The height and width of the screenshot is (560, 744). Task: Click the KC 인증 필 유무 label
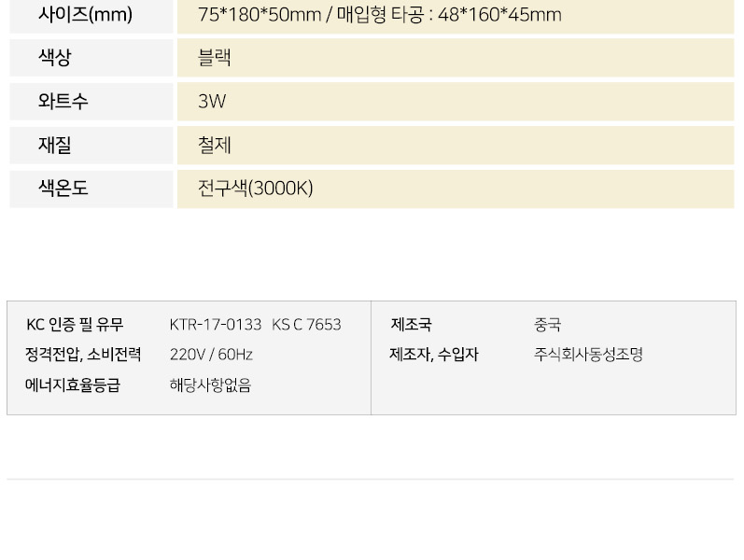[75, 325]
